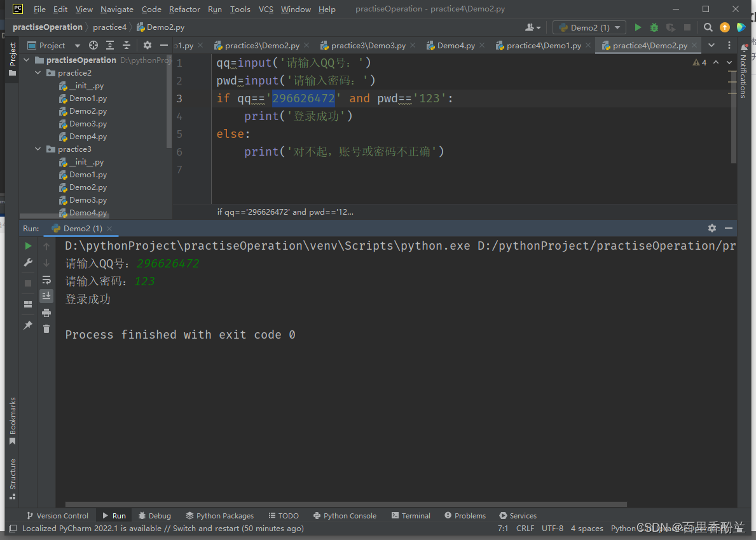Click the Down the Stack Trace arrow

[46, 262]
